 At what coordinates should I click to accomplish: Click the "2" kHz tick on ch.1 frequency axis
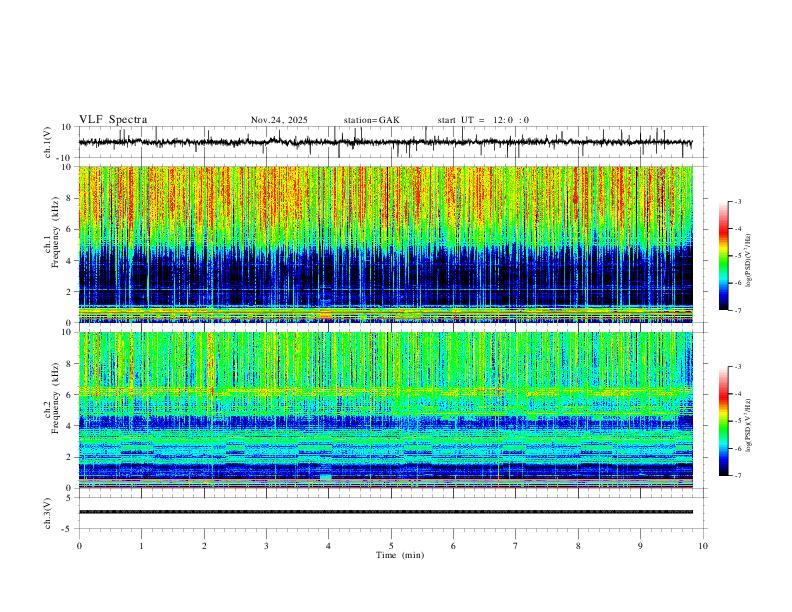(x=70, y=291)
